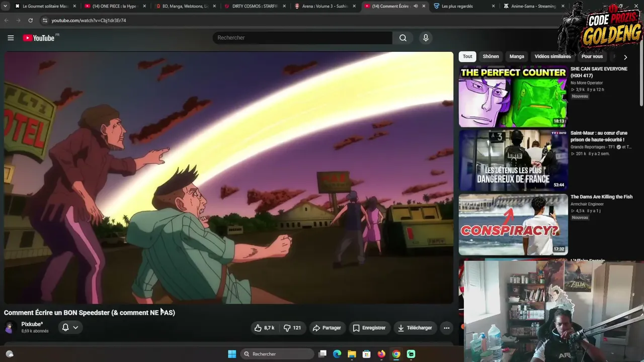This screenshot has height=362, width=644.
Task: Open the Pixkube channel name link
Action: tap(32, 324)
